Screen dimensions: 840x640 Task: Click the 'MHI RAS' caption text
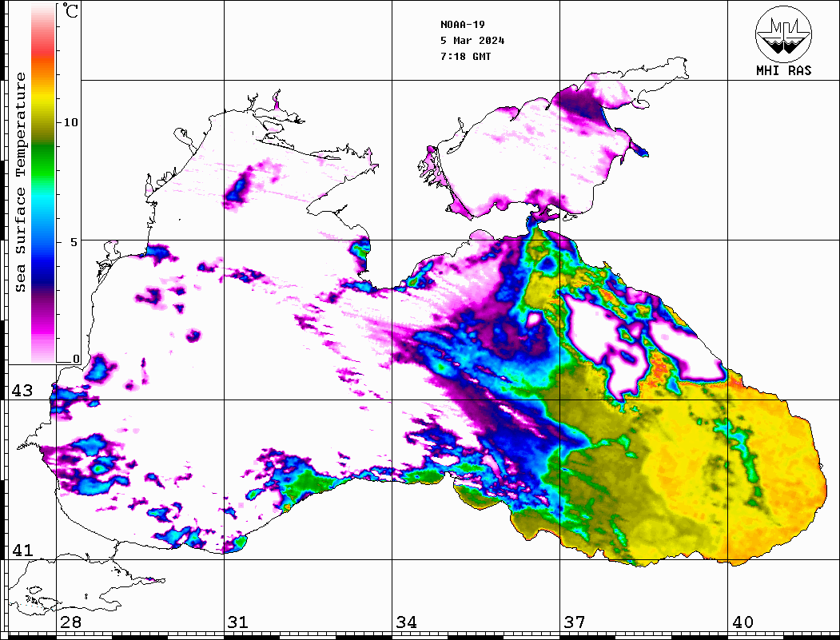(784, 70)
